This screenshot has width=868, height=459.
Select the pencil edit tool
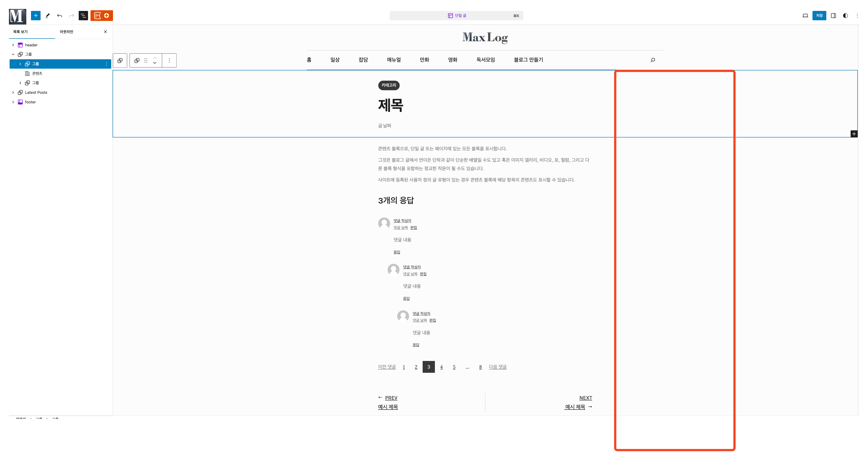click(x=47, y=16)
